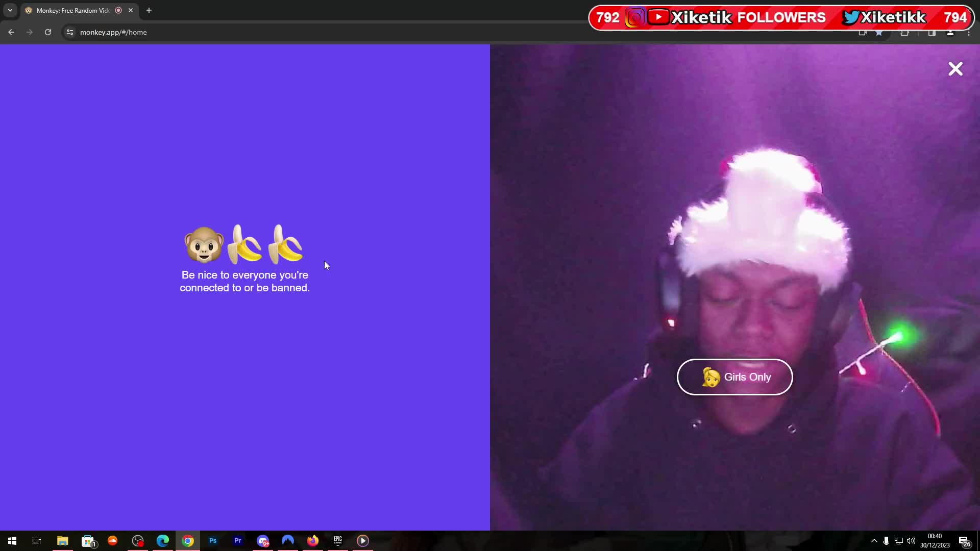Open the Windows Start menu
This screenshot has width=980, height=551.
(12, 541)
